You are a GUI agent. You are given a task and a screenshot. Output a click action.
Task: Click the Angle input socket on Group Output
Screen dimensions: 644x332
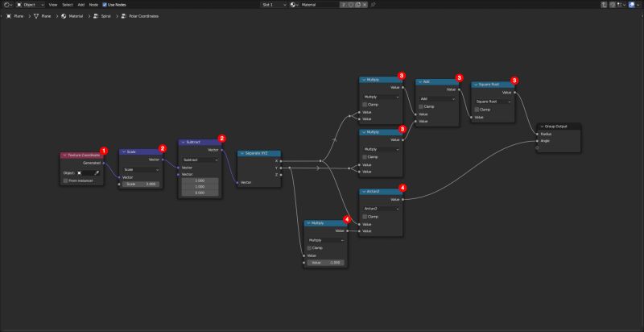coord(537,140)
